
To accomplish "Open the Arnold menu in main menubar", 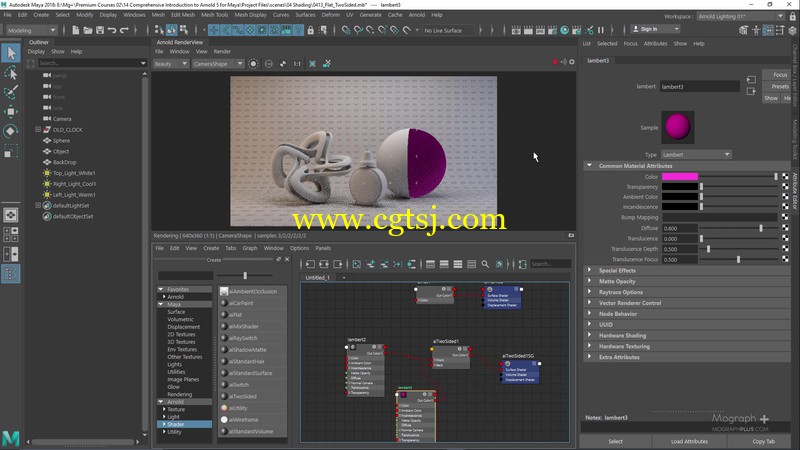I will point(416,15).
